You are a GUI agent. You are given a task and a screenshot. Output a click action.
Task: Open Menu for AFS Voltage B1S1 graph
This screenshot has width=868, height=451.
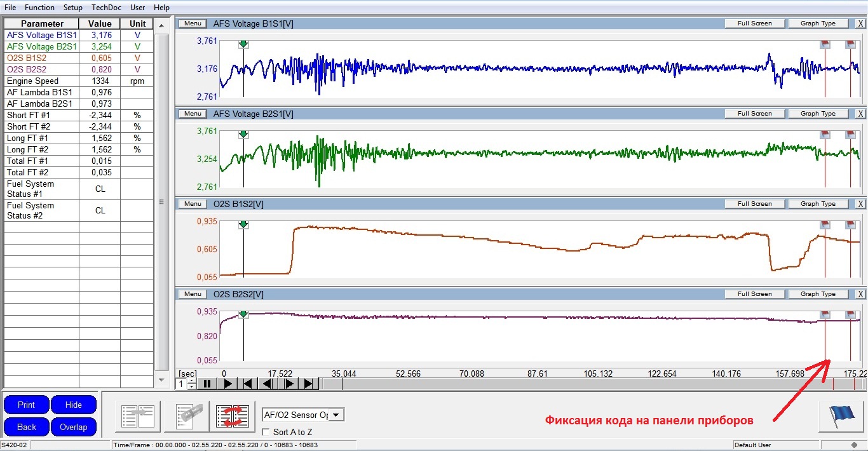coord(193,24)
